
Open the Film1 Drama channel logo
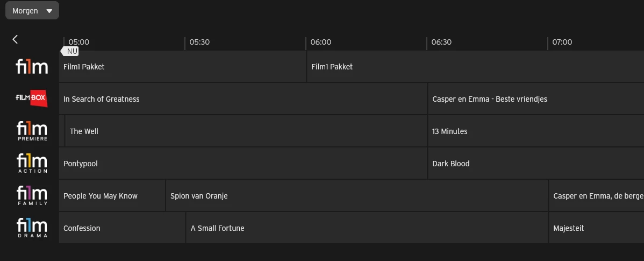(32, 228)
